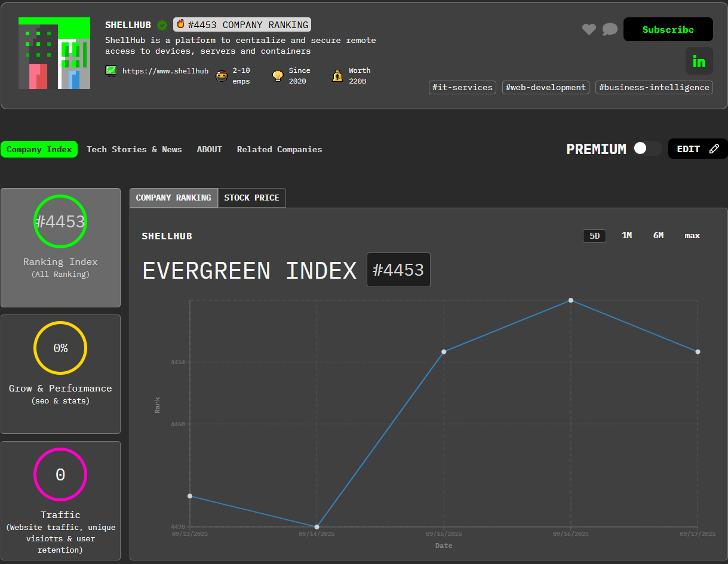Click chart data point for 09/16/2025
The width and height of the screenshot is (728, 564).
pos(571,300)
